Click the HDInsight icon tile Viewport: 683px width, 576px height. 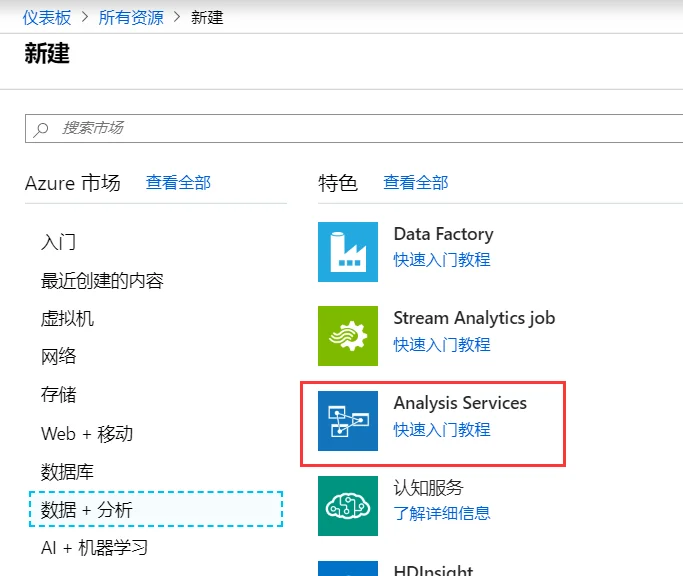click(x=348, y=569)
